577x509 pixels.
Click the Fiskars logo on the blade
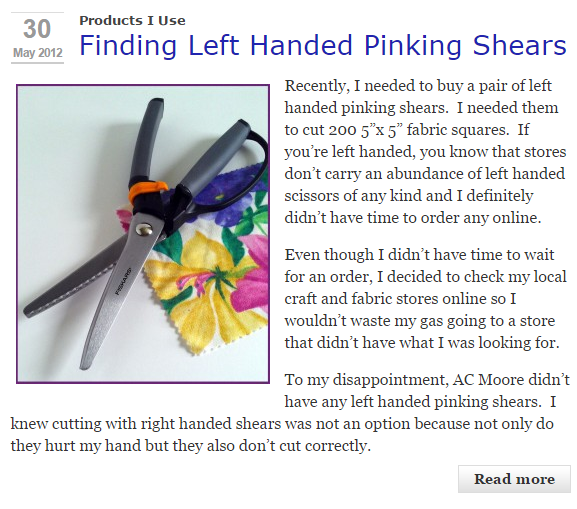tap(124, 282)
